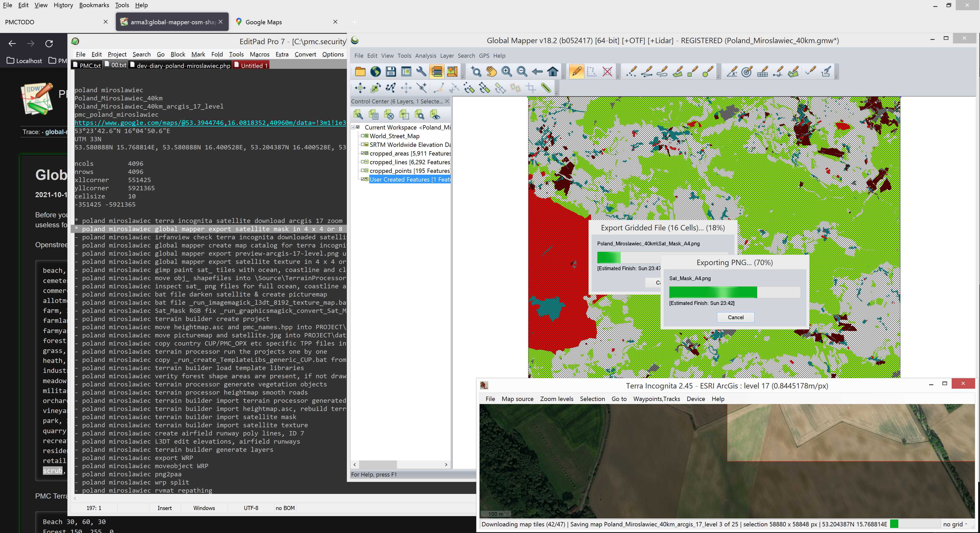
Task: Select the Create Grid digitizer tool
Action: tap(762, 72)
